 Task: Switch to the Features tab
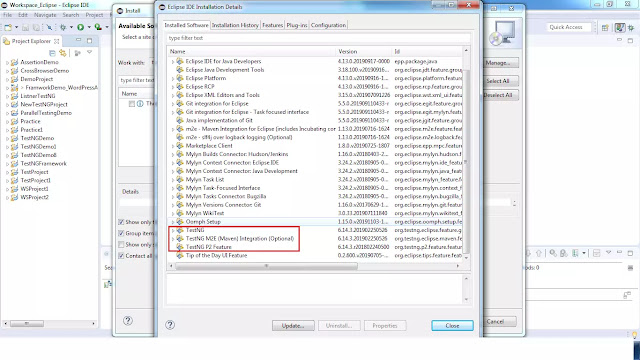(x=273, y=25)
